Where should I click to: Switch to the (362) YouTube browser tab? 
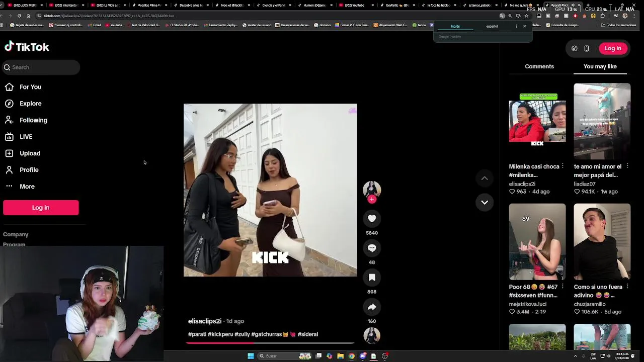coord(355,5)
